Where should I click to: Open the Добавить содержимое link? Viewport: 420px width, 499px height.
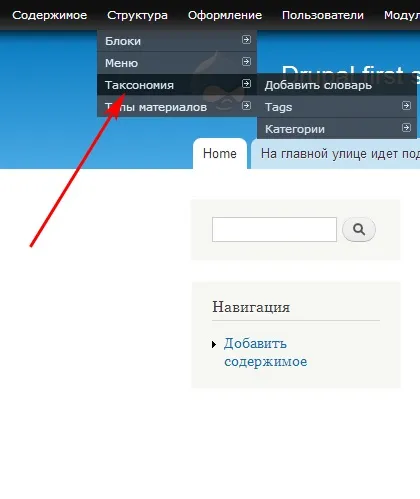[265, 352]
